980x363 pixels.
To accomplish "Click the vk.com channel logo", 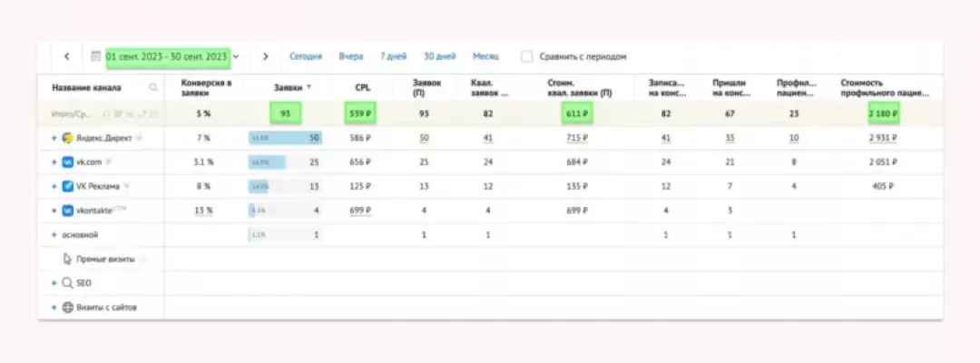I will (67, 162).
